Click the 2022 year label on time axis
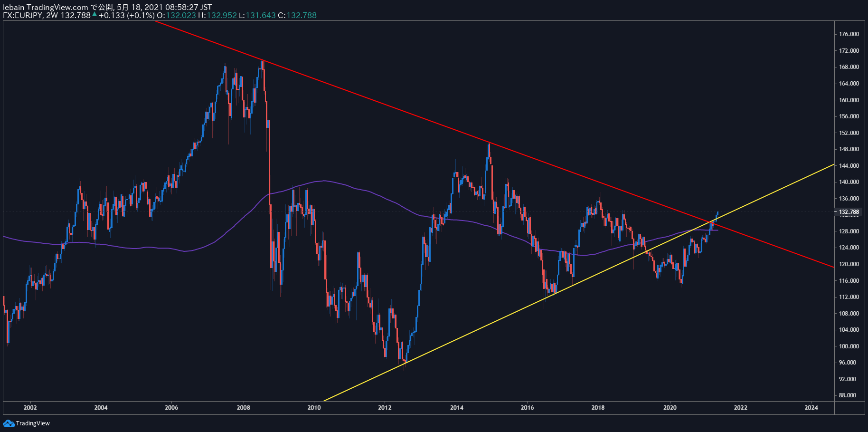The height and width of the screenshot is (432, 868). (x=740, y=407)
